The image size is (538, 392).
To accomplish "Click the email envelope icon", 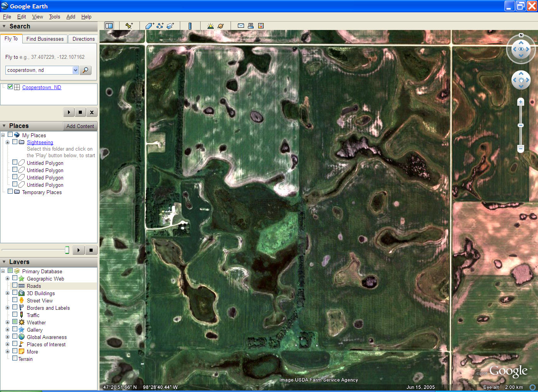I will [x=241, y=26].
